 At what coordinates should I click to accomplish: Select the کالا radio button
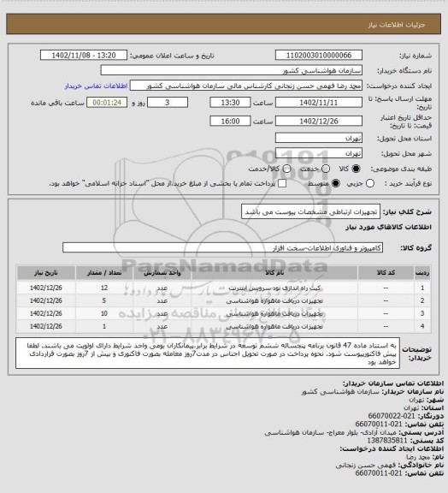coord(356,169)
